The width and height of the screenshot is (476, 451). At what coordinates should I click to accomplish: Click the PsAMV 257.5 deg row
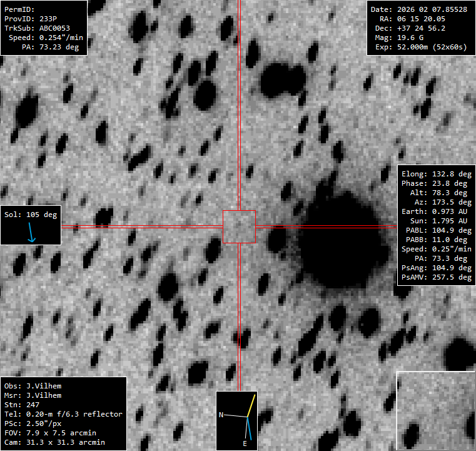click(x=435, y=277)
